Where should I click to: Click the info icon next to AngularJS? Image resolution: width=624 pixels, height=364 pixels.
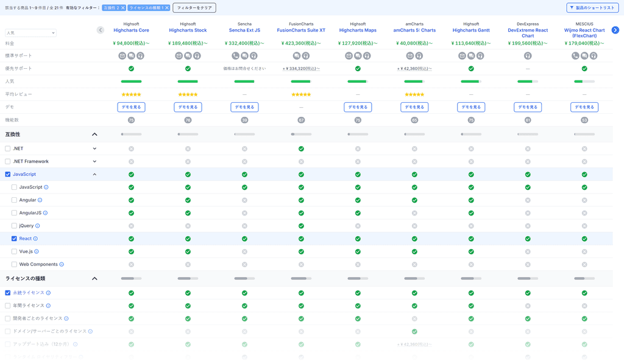point(45,213)
